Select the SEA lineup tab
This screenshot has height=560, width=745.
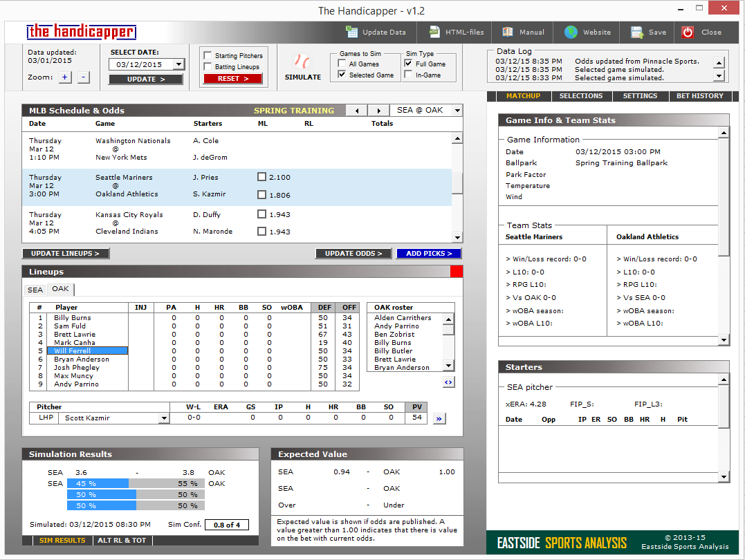(35, 290)
